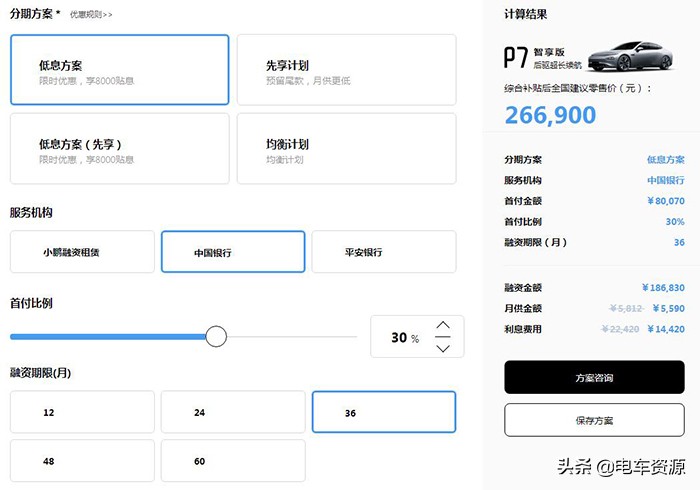
Task: Click the 中国银行 value in results
Action: pos(666,180)
